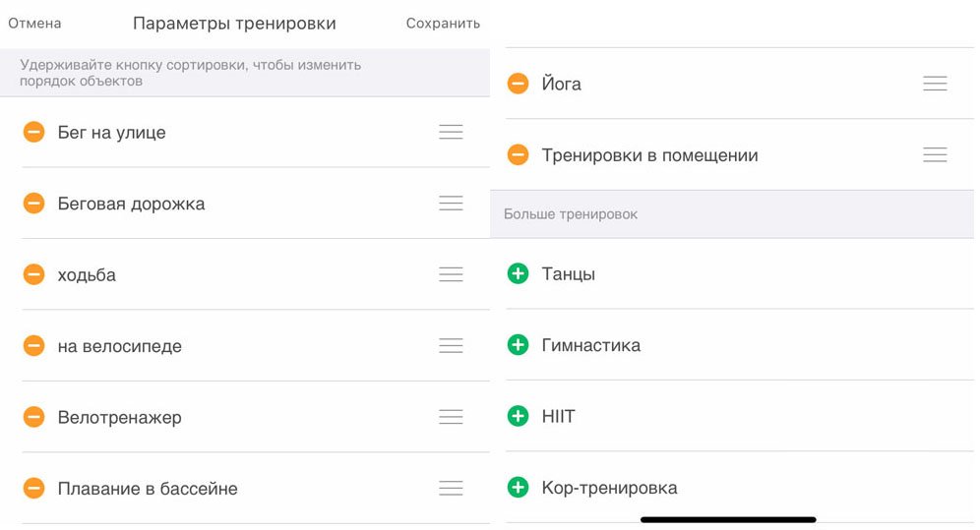Add Кор-тренировка via green plus icon
The width and height of the screenshot is (980, 530).
pos(518,487)
